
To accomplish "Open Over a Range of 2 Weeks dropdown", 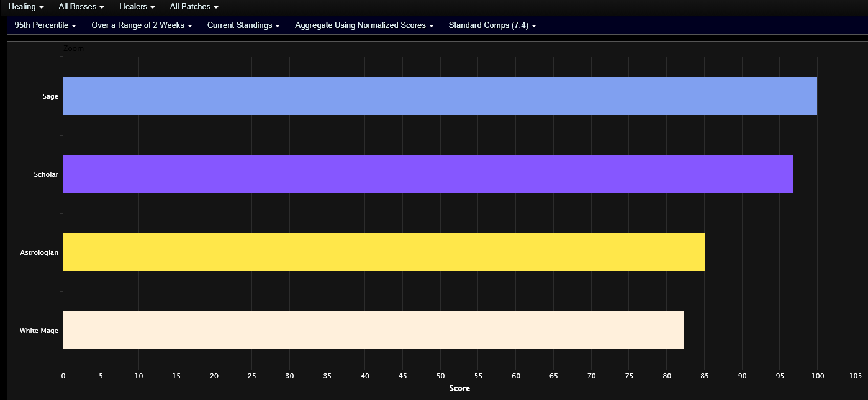I will point(142,25).
